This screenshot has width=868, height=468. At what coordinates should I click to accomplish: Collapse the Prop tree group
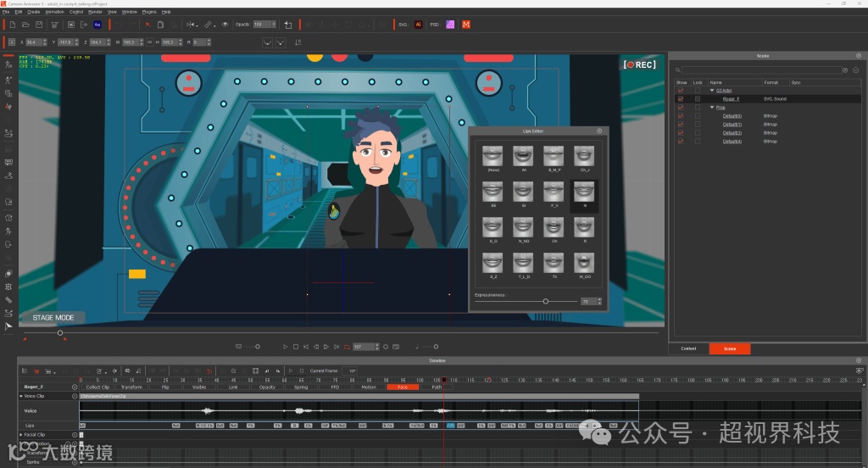click(712, 108)
